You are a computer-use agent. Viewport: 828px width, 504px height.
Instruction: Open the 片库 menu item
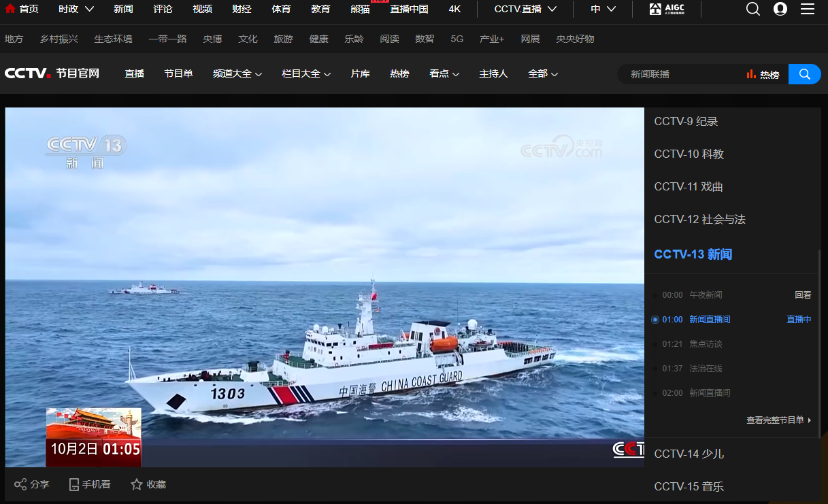coord(360,73)
